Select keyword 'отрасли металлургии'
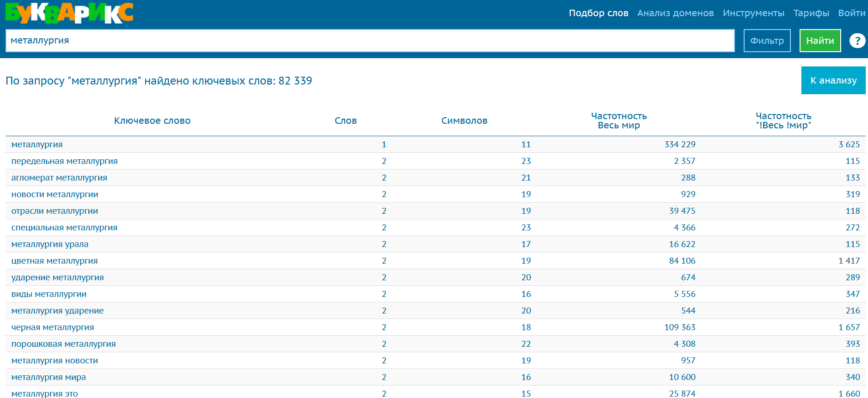This screenshot has width=868, height=398. coord(55,211)
